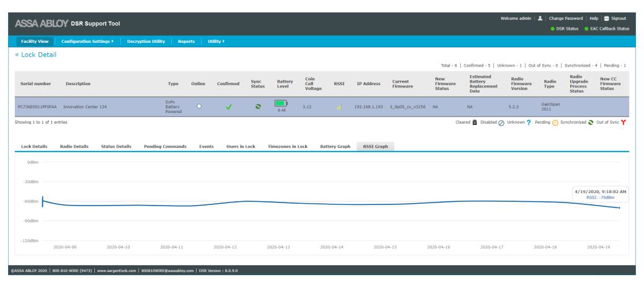Click the user profile icon beside Welcome admin
This screenshot has height=282, width=644.
click(x=540, y=19)
